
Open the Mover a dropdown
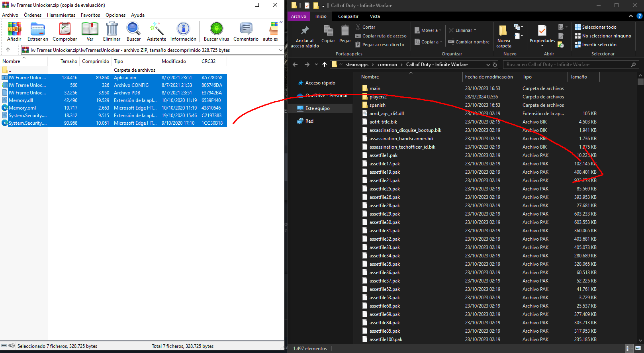[x=428, y=30]
